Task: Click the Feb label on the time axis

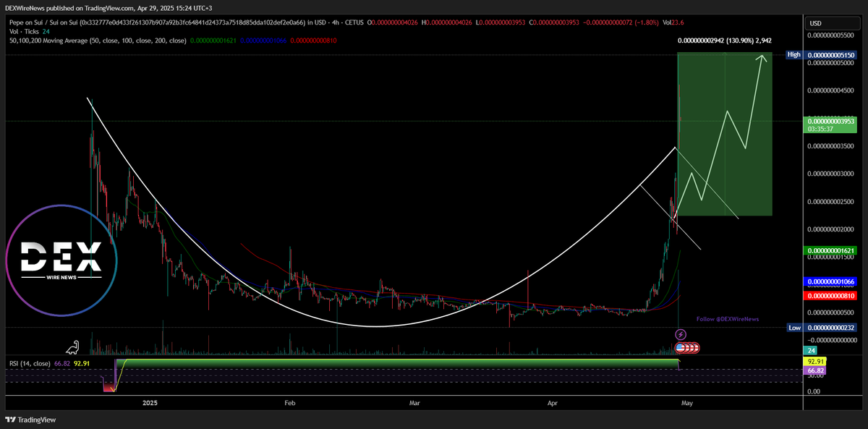Action: pyautogui.click(x=290, y=402)
